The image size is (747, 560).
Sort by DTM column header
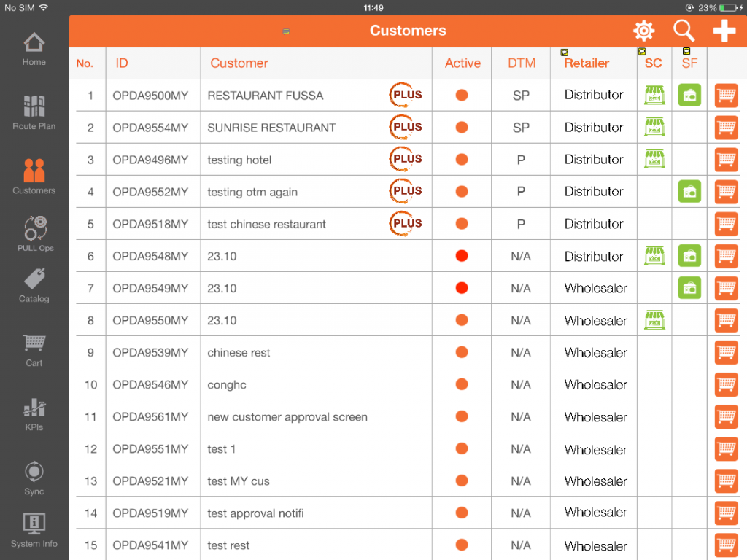[522, 63]
